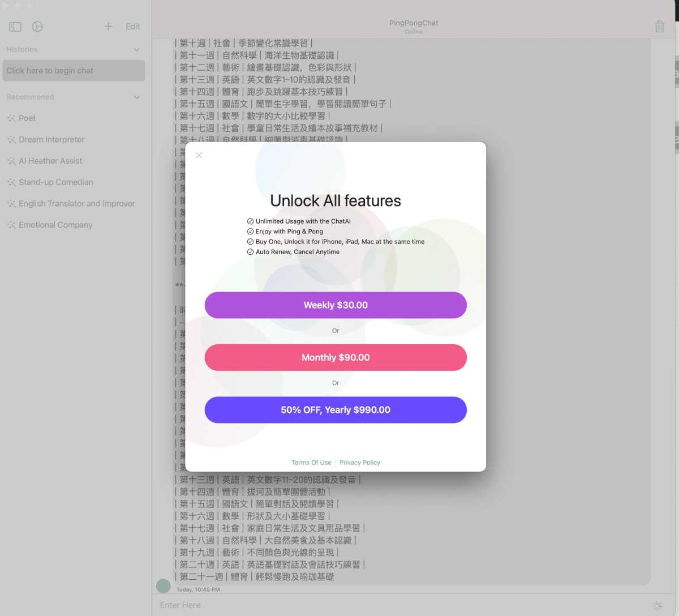Collapse the Recommended section chevron
Viewport: 679px width, 616px height.
point(136,97)
